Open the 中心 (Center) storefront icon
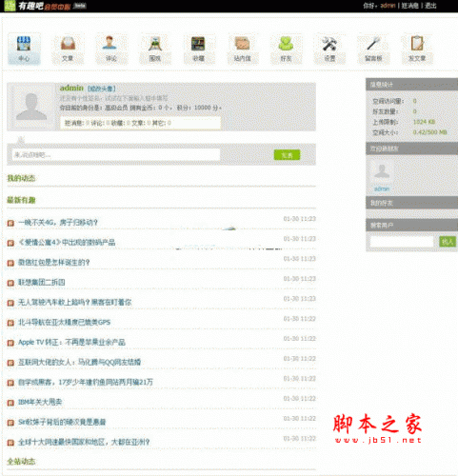The image size is (458, 476). 24,44
